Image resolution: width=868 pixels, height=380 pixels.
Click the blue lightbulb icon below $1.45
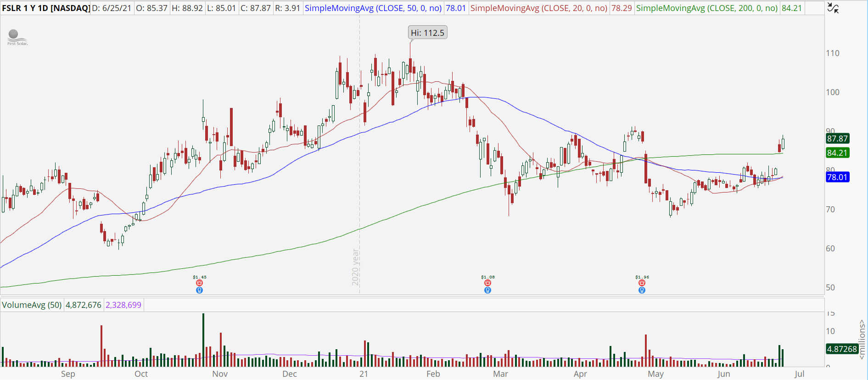pos(199,290)
